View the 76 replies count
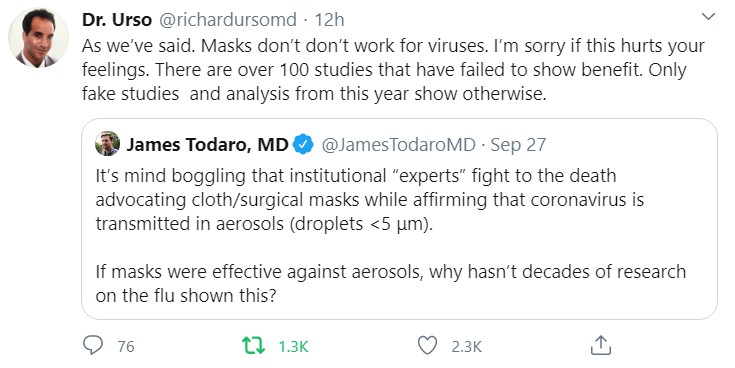The width and height of the screenshot is (735, 368). click(x=126, y=346)
